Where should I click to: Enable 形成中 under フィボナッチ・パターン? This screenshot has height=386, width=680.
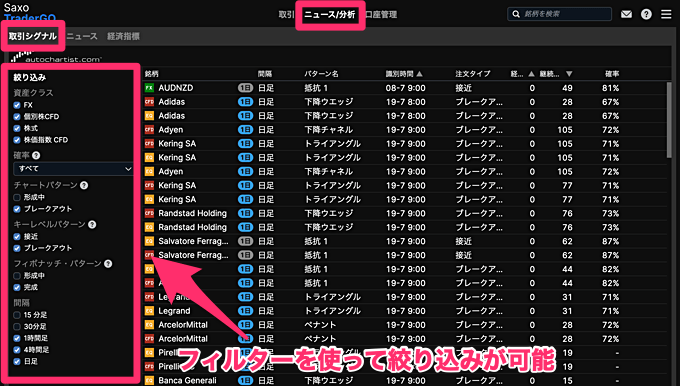(17, 275)
